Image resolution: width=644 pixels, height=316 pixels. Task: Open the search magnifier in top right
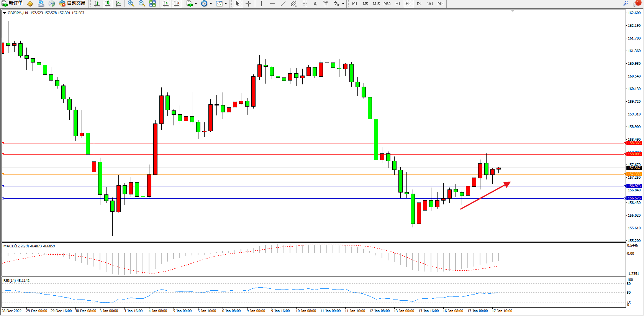click(626, 3)
